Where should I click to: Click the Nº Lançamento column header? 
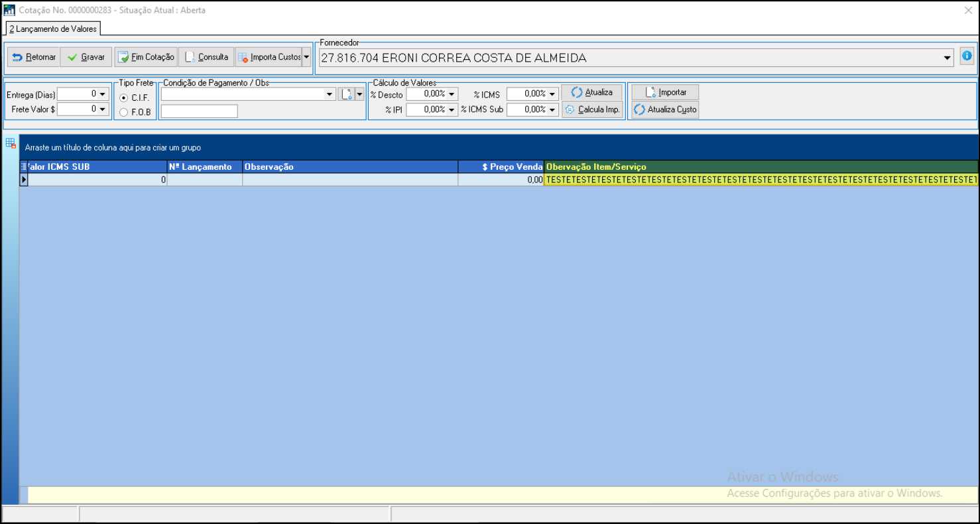204,167
